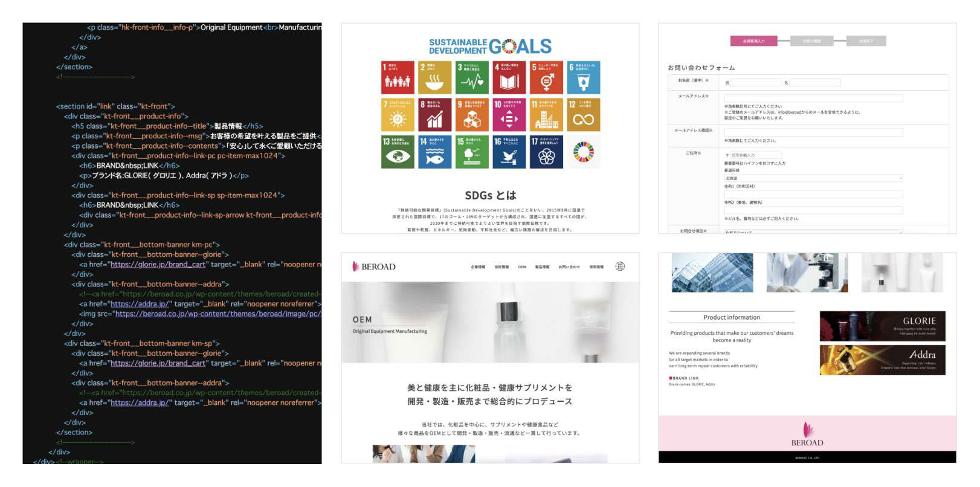This screenshot has height=487, width=980.
Task: Click the pink 必須事項入力 step button
Action: 753,41
